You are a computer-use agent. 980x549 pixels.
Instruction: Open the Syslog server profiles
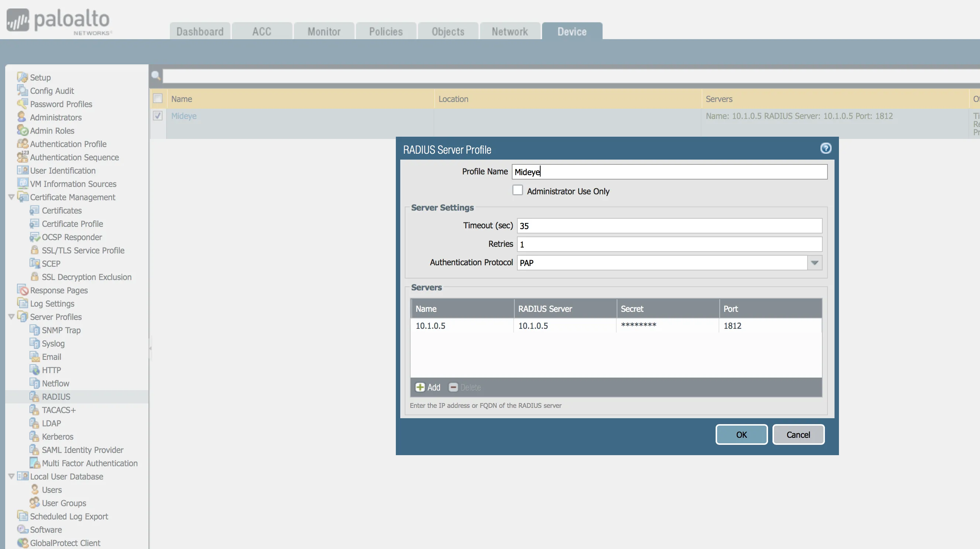[x=53, y=344]
